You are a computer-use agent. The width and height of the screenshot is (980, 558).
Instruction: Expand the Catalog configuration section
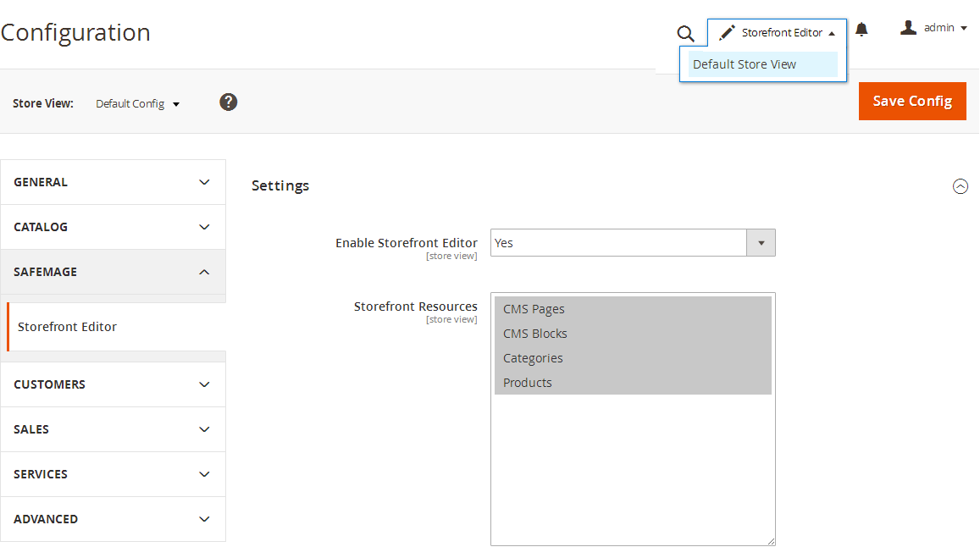pos(113,227)
